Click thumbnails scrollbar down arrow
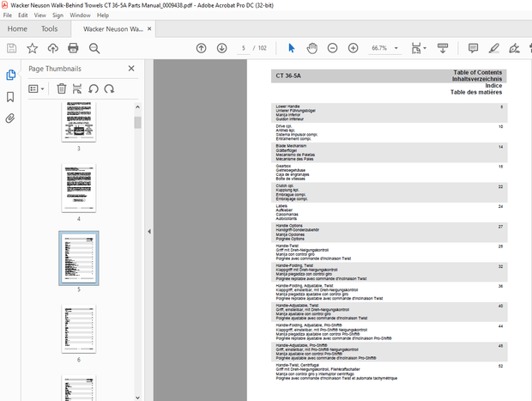Viewport: 532px width, 401px height. (137, 398)
